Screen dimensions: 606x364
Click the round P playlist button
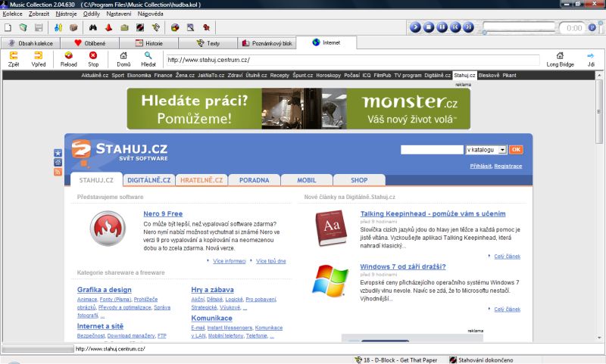592,28
